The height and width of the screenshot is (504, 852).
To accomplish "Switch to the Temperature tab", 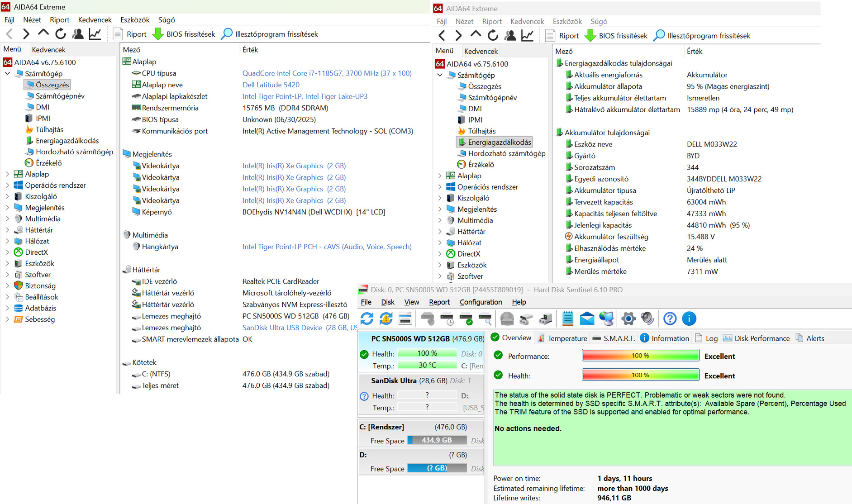I will pos(562,338).
